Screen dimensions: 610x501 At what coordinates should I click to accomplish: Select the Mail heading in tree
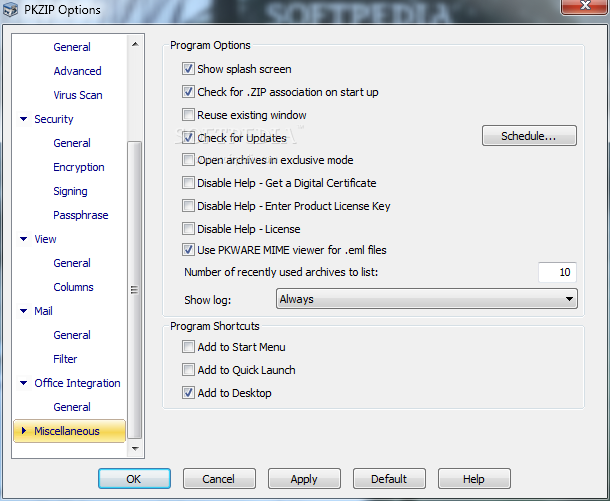[43, 311]
